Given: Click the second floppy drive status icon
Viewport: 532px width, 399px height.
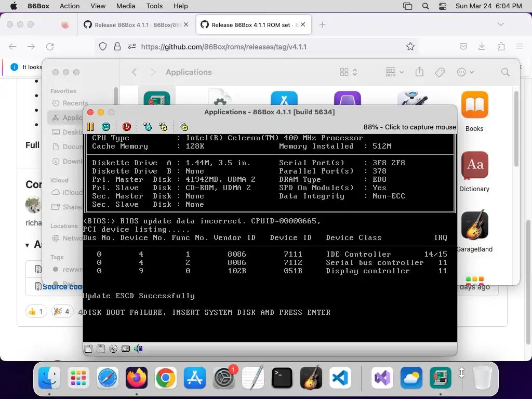Looking at the screenshot, I should 101,349.
